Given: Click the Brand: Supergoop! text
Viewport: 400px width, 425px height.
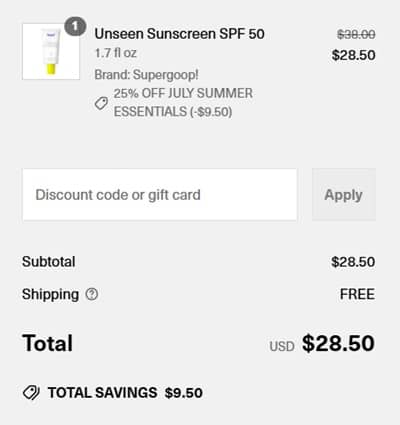Looking at the screenshot, I should [147, 75].
